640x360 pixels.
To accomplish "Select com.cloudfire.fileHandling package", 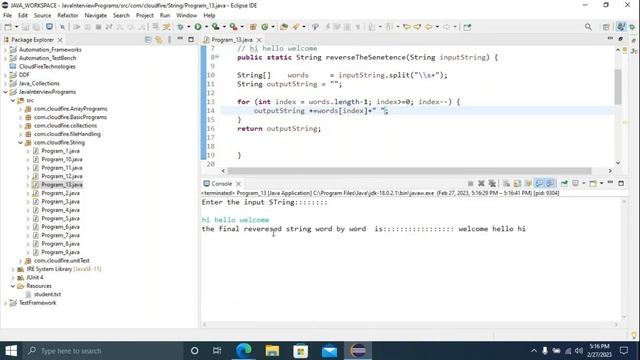I will point(67,134).
